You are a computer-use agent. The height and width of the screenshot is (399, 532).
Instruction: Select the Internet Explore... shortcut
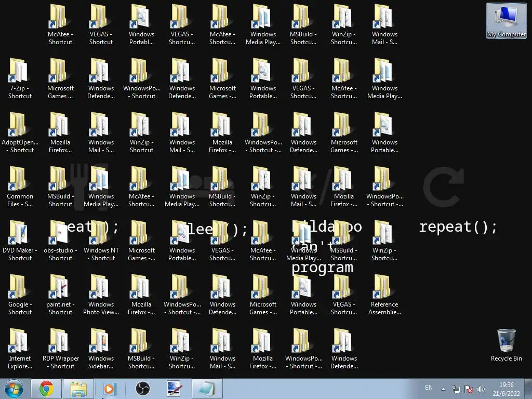(x=20, y=349)
